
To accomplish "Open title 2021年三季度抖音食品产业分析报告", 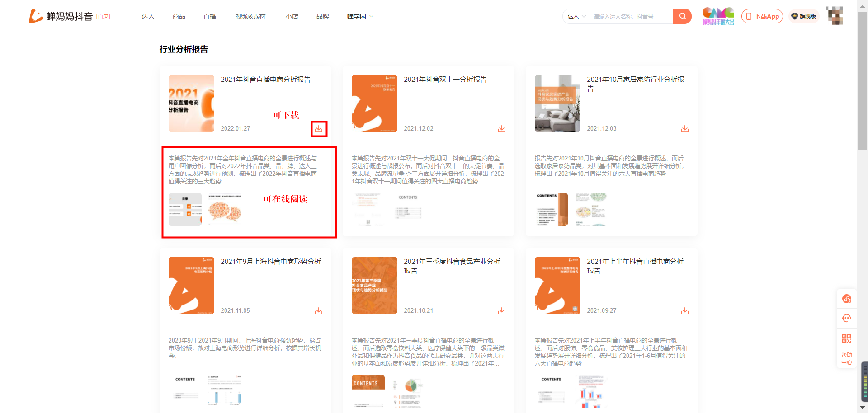I will (x=452, y=266).
